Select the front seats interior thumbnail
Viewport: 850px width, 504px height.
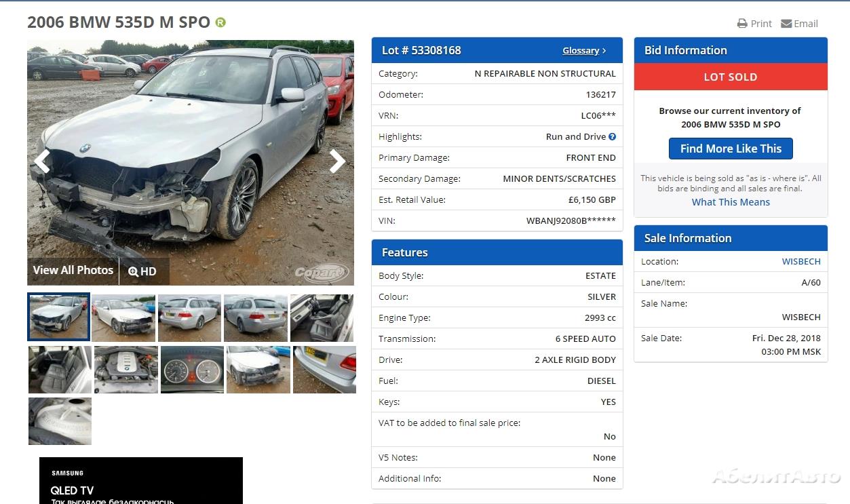[322, 318]
